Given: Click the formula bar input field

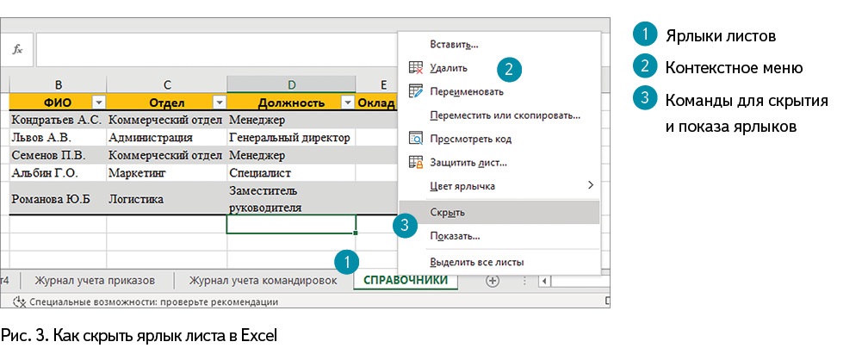Looking at the screenshot, I should (x=215, y=50).
